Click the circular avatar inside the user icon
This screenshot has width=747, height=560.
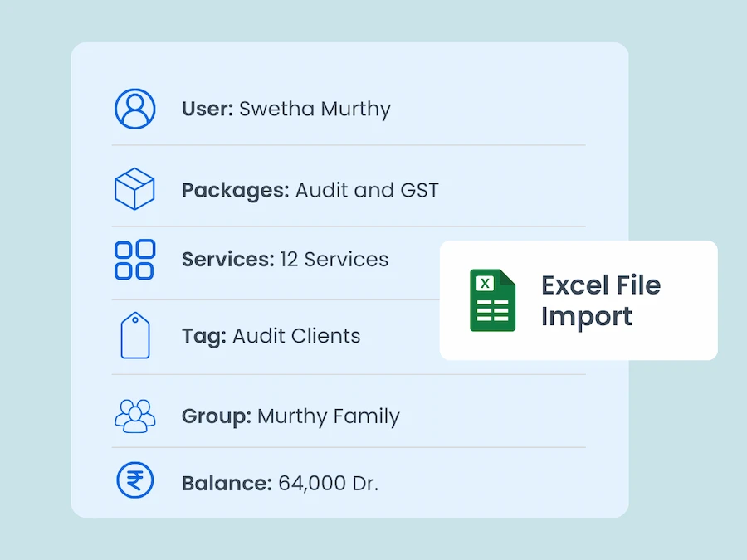click(134, 105)
